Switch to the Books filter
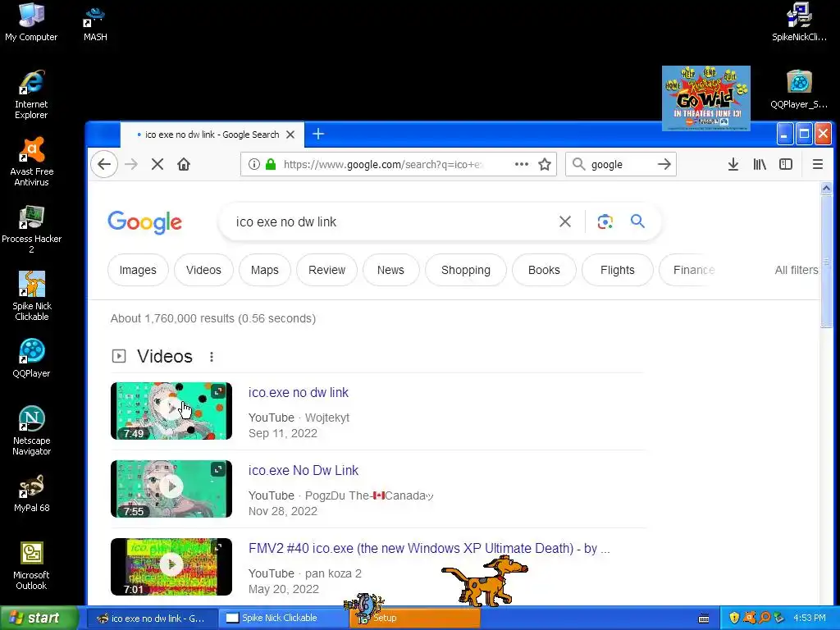840x630 pixels. pos(544,270)
